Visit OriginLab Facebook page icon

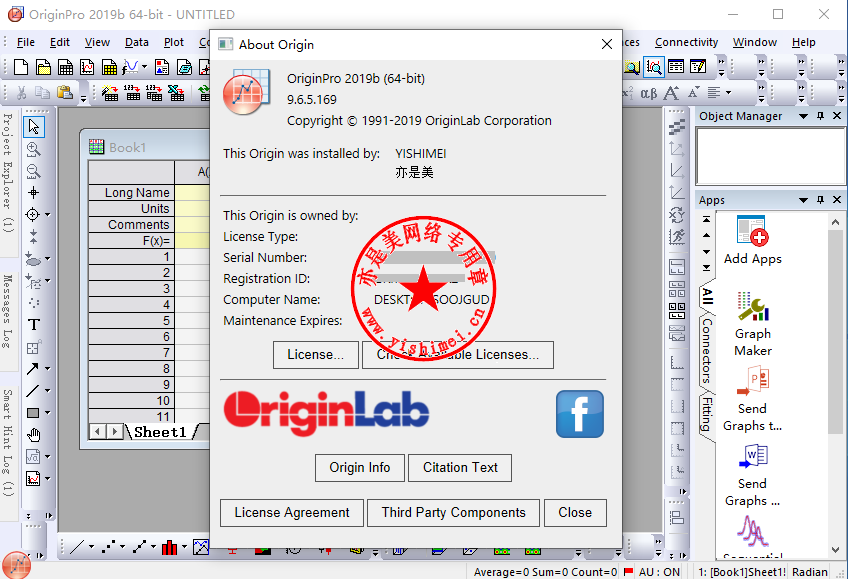(580, 414)
